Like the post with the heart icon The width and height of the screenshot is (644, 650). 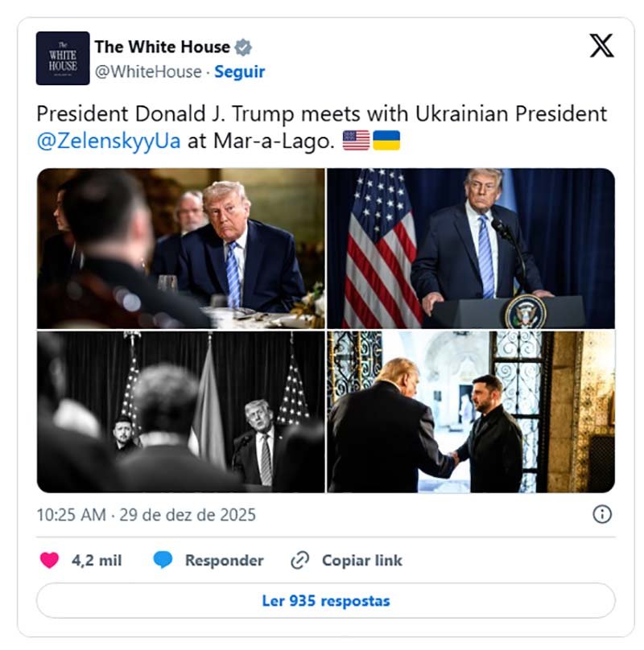click(49, 560)
